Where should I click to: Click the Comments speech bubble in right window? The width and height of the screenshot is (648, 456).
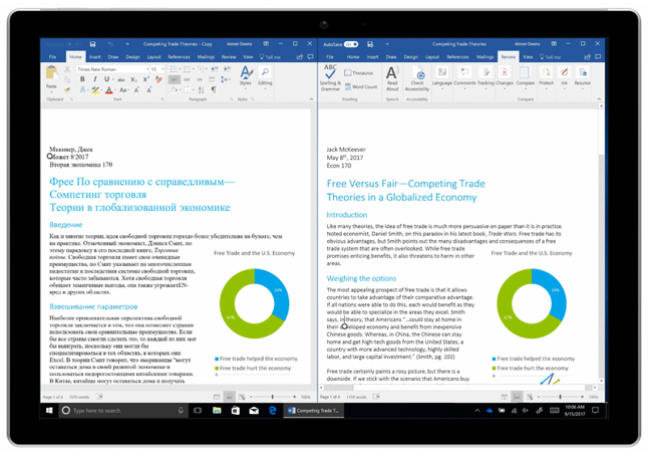click(x=598, y=57)
